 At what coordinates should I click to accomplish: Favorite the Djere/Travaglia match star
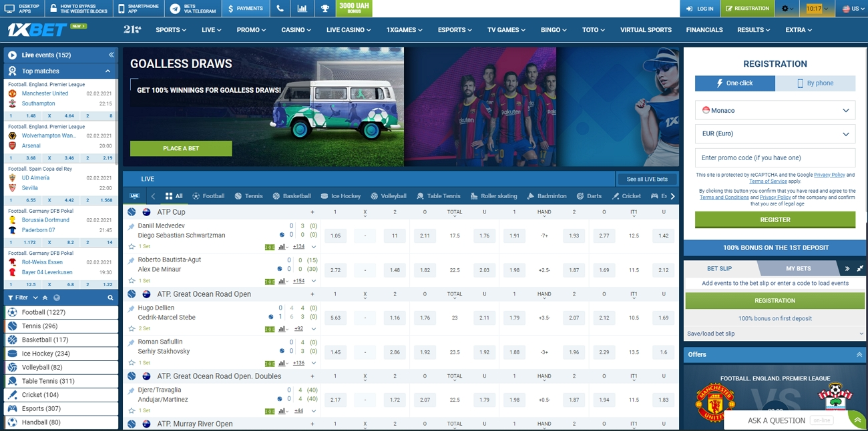coord(132,410)
